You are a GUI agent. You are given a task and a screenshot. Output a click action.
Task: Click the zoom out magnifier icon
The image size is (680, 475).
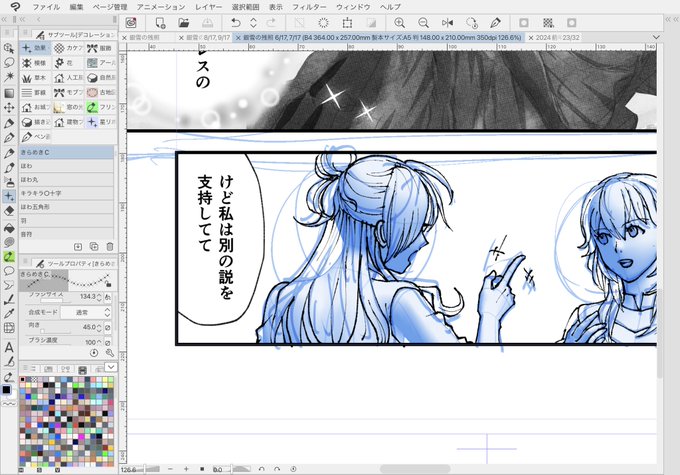[423, 23]
